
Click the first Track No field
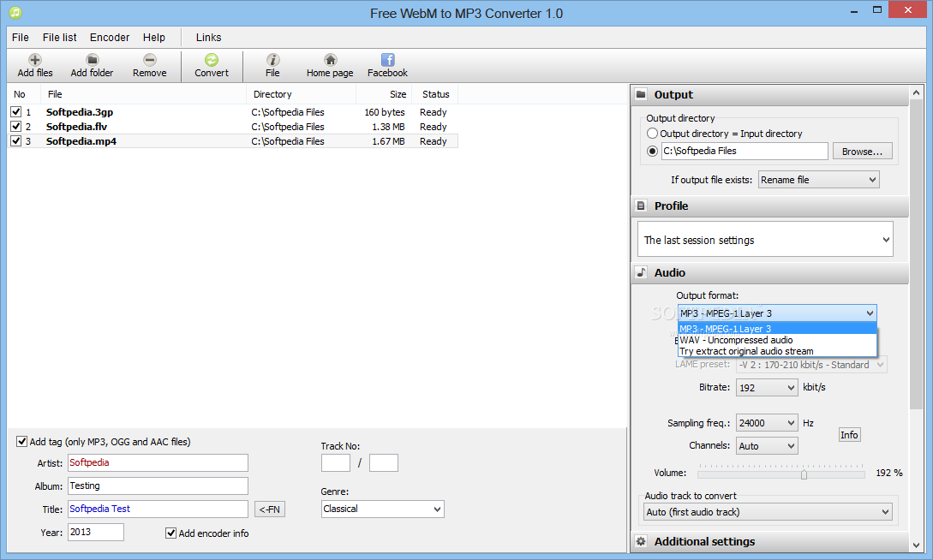coord(336,462)
